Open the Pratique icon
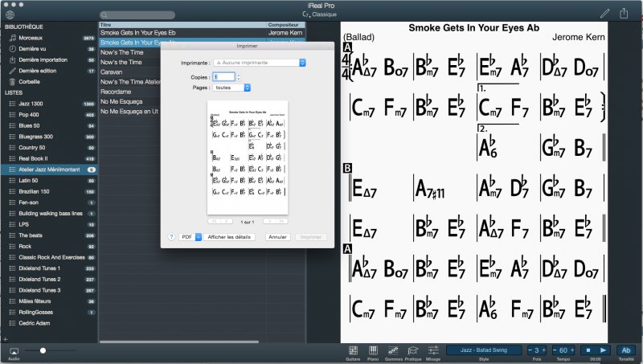The height and width of the screenshot is (364, 643). pos(412,350)
